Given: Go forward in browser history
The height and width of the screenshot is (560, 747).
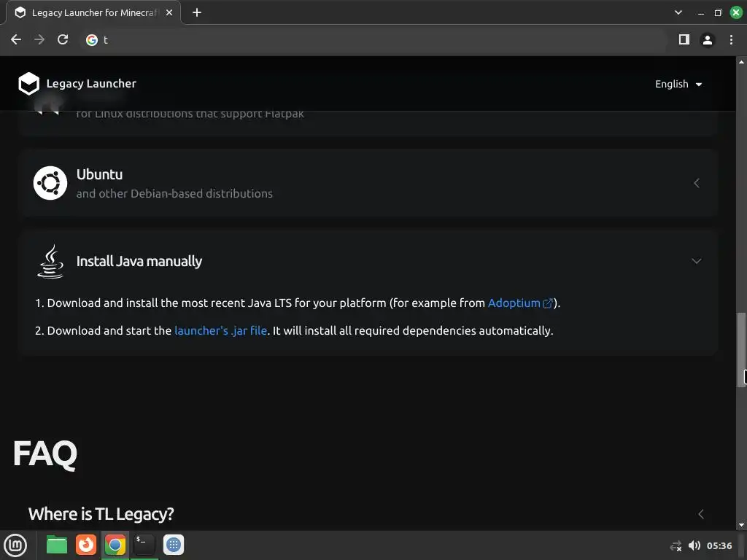Looking at the screenshot, I should (39, 39).
